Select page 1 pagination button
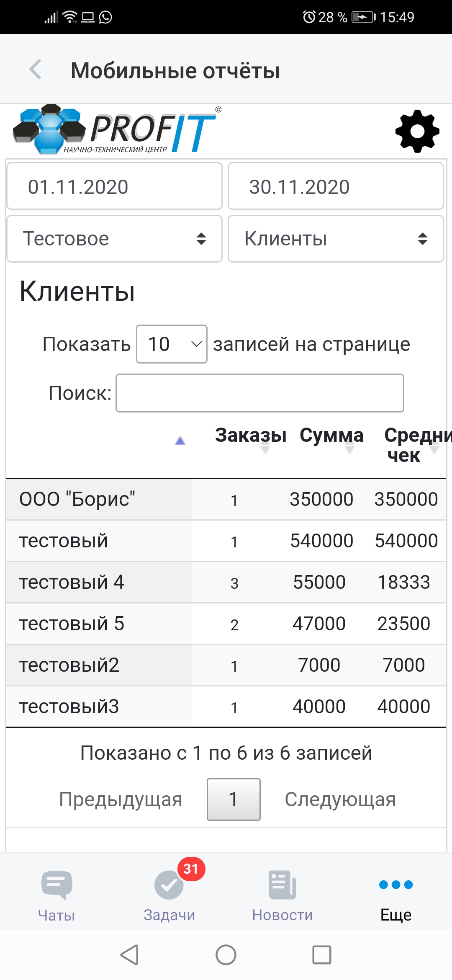Image resolution: width=452 pixels, height=980 pixels. 234,799
